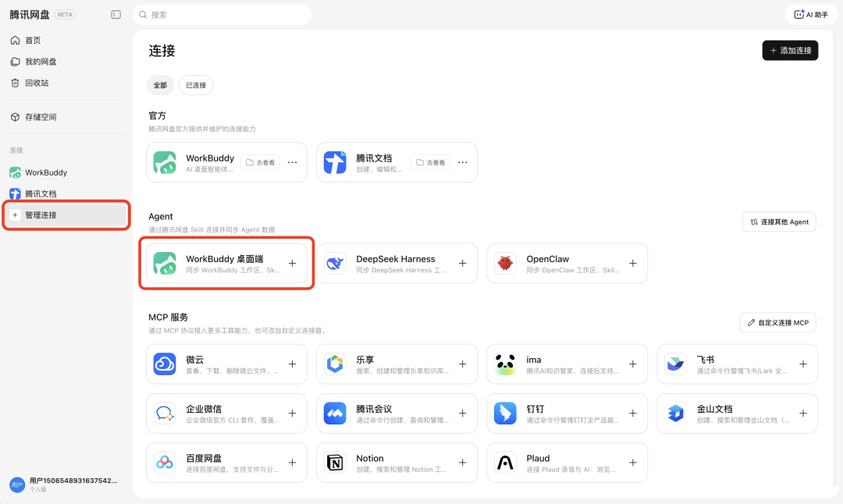Click the 'DeepSeek Harness' card title
The width and height of the screenshot is (843, 504).
pos(396,259)
